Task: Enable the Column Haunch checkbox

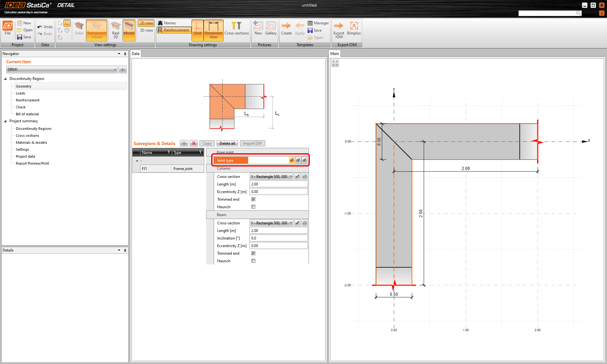Action: coord(253,207)
